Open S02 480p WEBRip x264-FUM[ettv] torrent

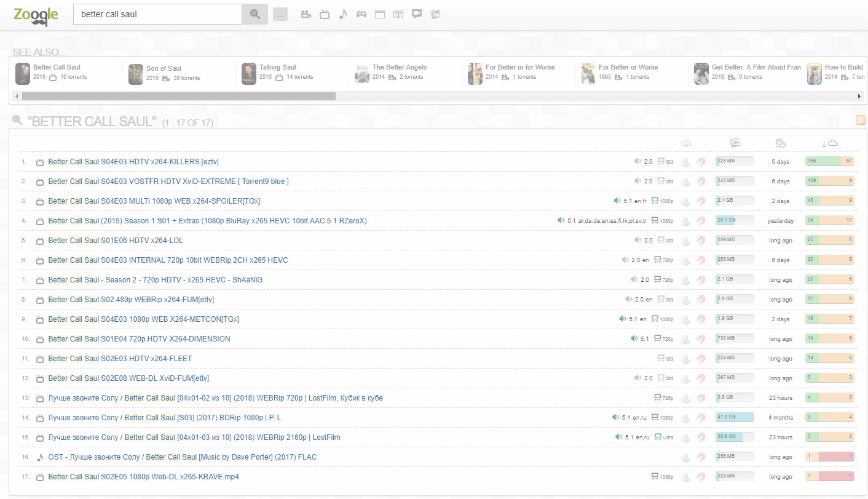coord(131,300)
